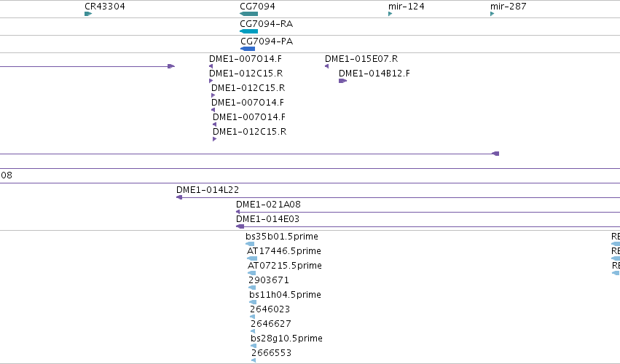The height and width of the screenshot is (364, 620).
Task: Click the bs28g10.5prime feature label
Action: pos(286,339)
